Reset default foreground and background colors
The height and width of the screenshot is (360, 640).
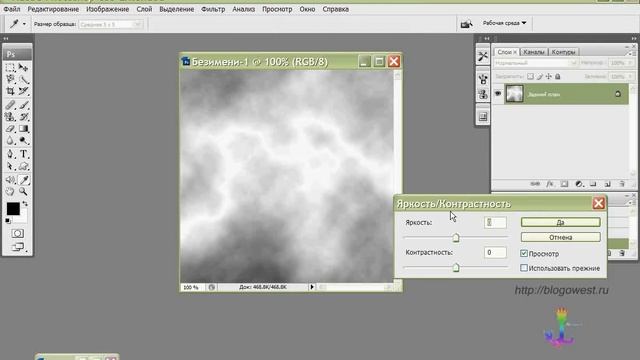8,221
